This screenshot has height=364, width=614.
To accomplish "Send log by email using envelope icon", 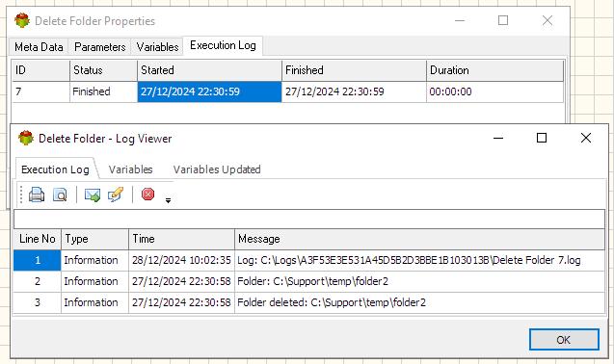I will pos(93,195).
